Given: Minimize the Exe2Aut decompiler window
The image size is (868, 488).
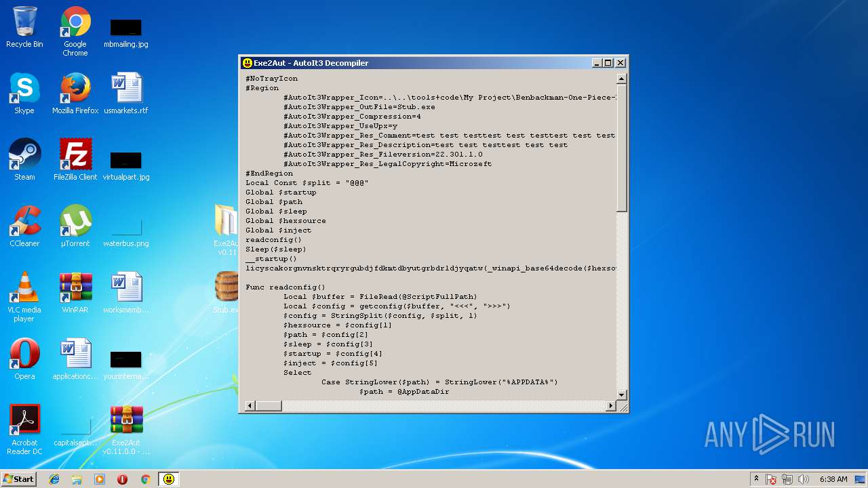Looking at the screenshot, I should (x=597, y=63).
